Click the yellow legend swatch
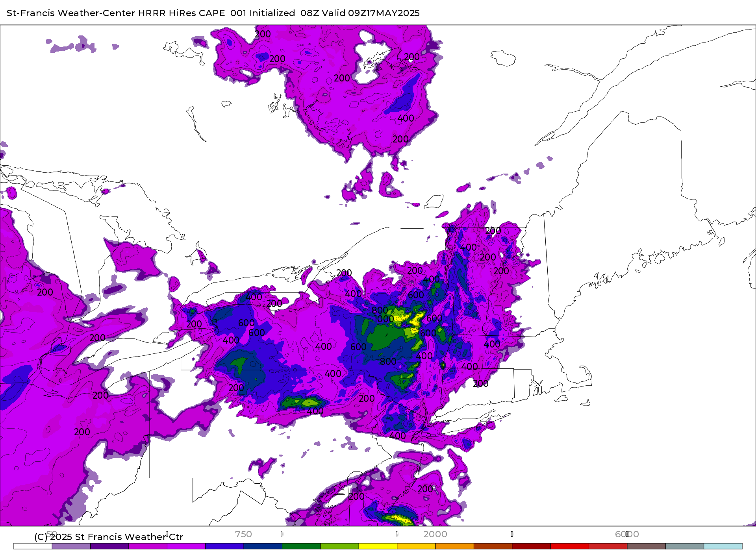This screenshot has height=551, width=756. click(378, 546)
